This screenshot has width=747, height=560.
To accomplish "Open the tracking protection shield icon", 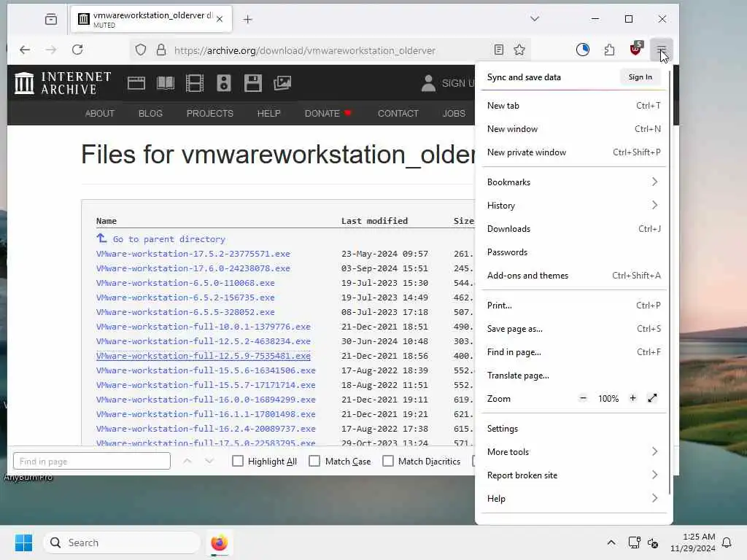I will coord(141,50).
